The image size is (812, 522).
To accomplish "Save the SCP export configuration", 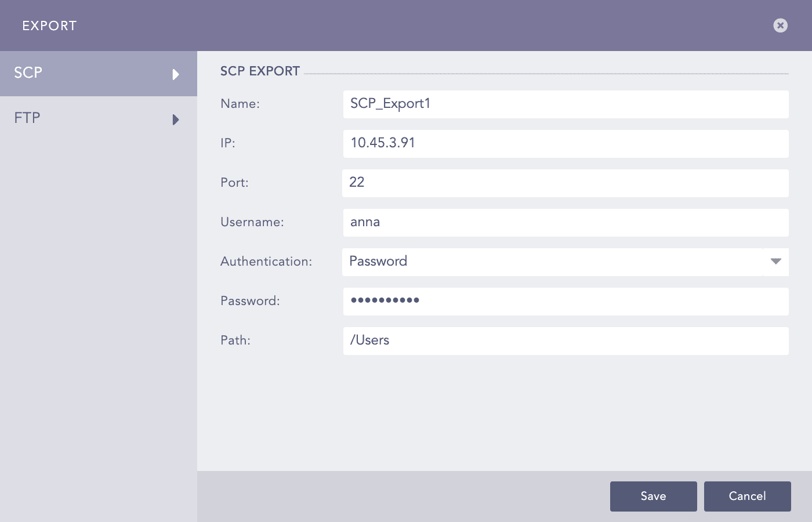I will 653,496.
